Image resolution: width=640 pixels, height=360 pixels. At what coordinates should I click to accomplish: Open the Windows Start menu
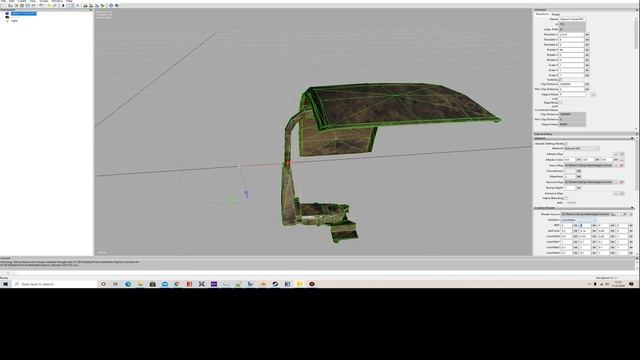click(5, 284)
